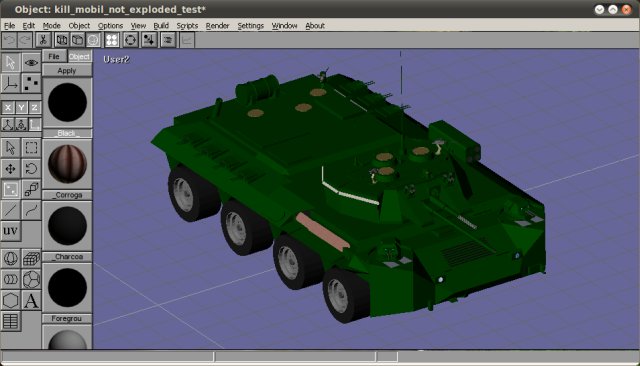This screenshot has width=640, height=366.
Task: Pick the _Corroga striped material sphere
Action: point(67,164)
